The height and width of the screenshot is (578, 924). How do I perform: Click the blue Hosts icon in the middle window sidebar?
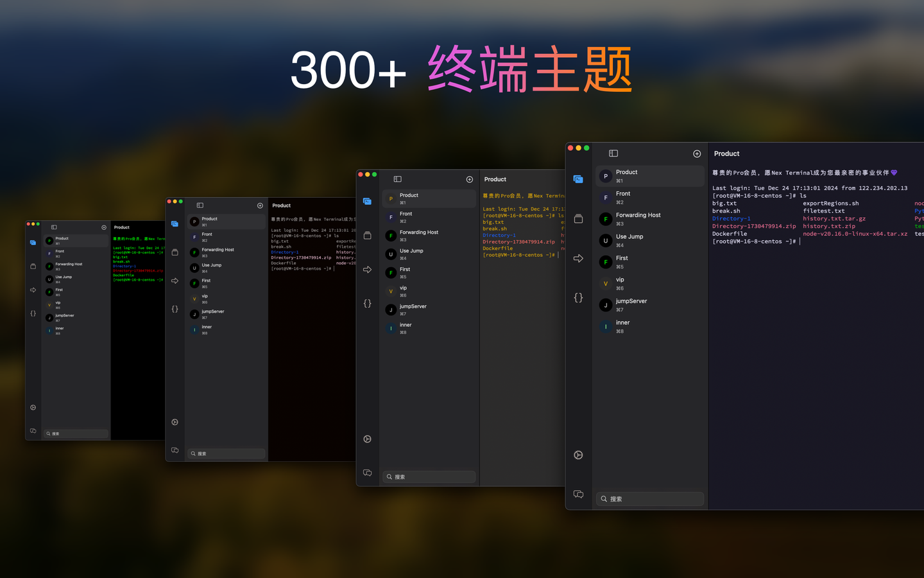click(367, 201)
